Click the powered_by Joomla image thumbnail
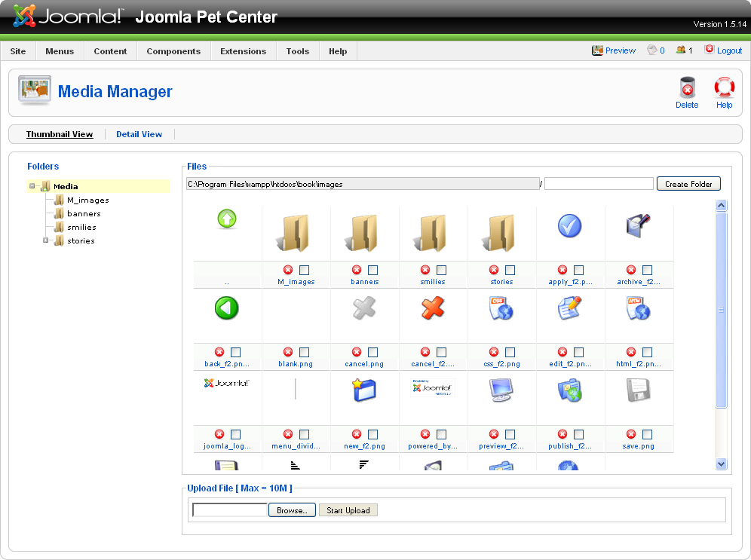Viewport: 751px width, 560px height. tap(433, 387)
